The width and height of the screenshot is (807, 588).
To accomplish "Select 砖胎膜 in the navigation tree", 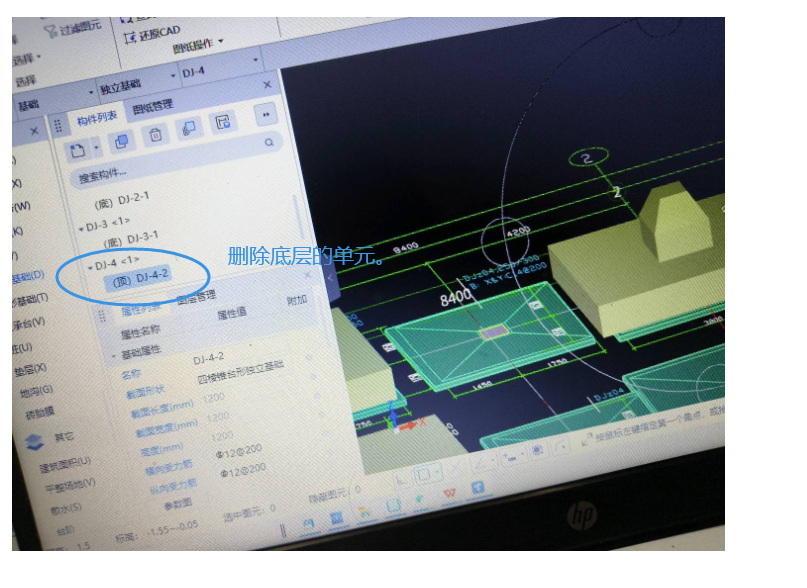I will pyautogui.click(x=41, y=413).
